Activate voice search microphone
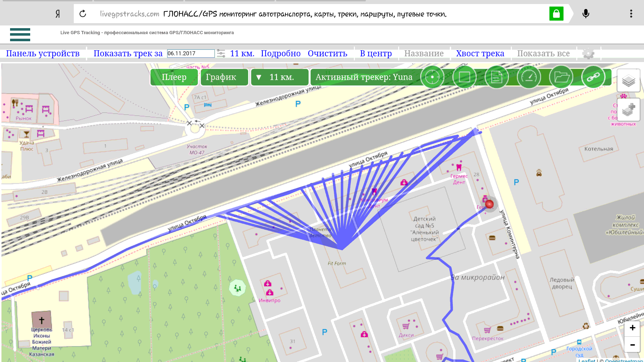The height and width of the screenshot is (362, 644). tap(586, 14)
